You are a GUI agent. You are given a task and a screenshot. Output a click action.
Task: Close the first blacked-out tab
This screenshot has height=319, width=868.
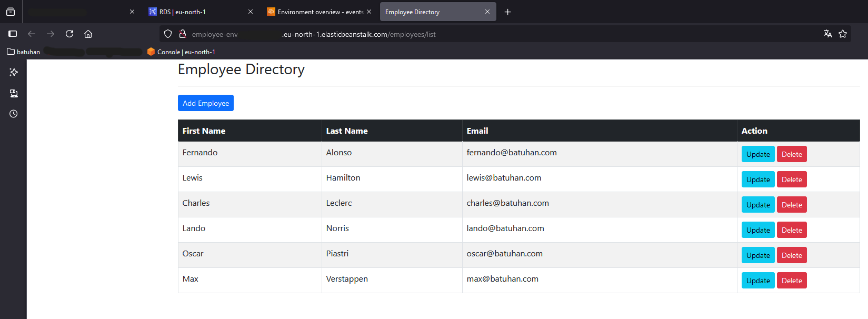click(x=132, y=12)
